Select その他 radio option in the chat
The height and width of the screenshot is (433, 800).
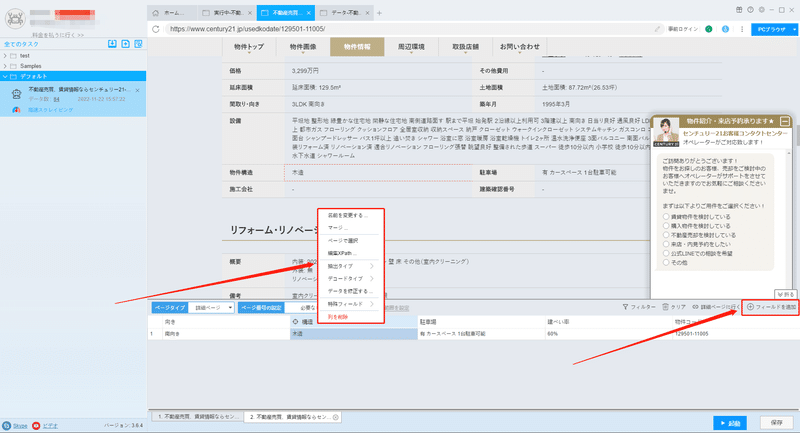(x=666, y=262)
